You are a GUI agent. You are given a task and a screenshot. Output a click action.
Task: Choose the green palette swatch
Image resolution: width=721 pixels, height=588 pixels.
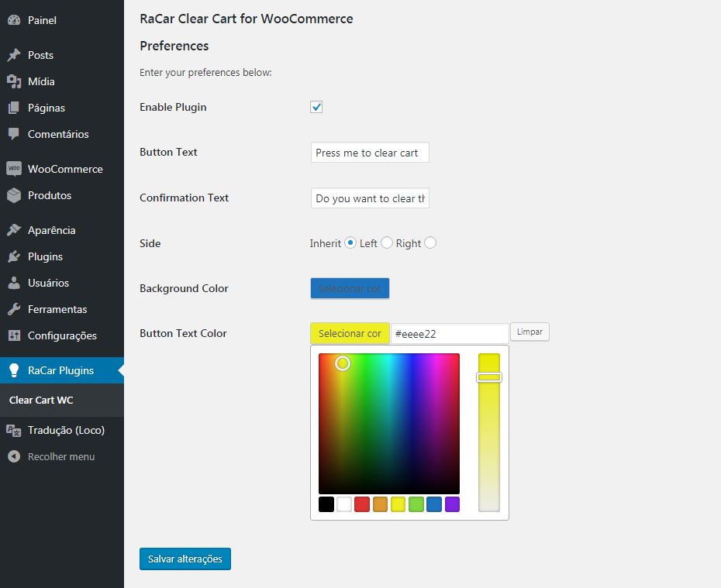[416, 504]
